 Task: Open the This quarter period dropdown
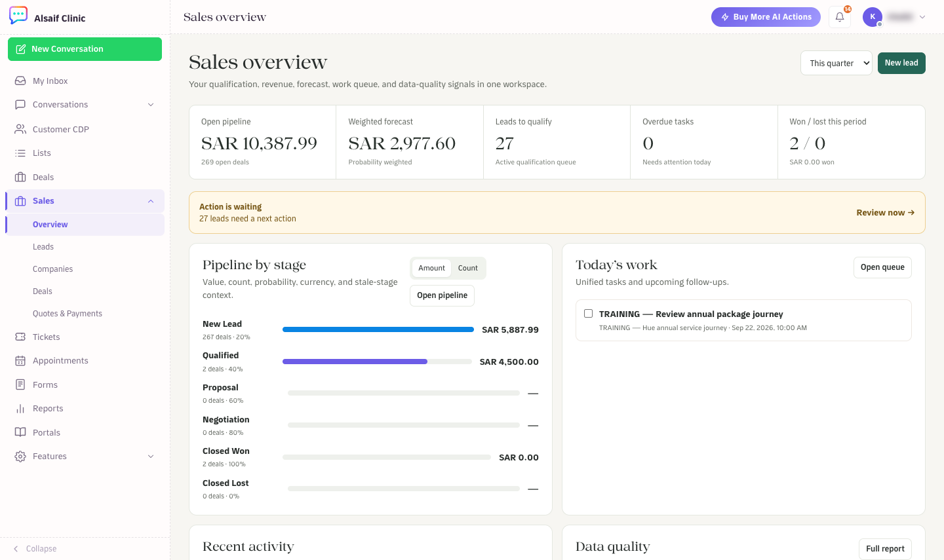pyautogui.click(x=836, y=63)
